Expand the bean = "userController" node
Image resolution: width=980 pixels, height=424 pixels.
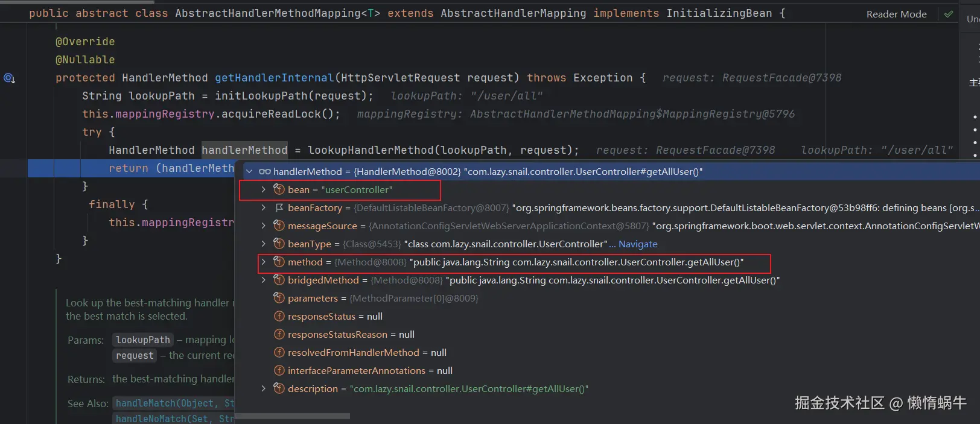(264, 189)
